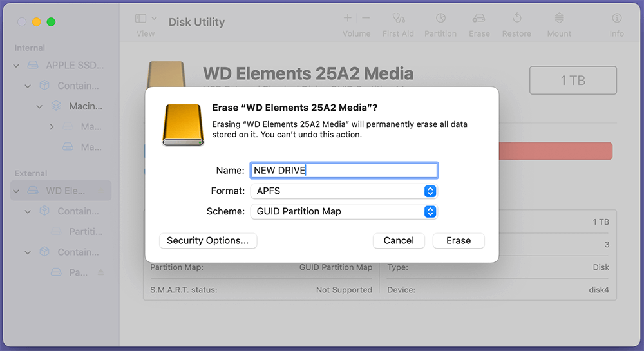This screenshot has width=644, height=351.
Task: Click the External sidebar section label
Action: point(31,173)
